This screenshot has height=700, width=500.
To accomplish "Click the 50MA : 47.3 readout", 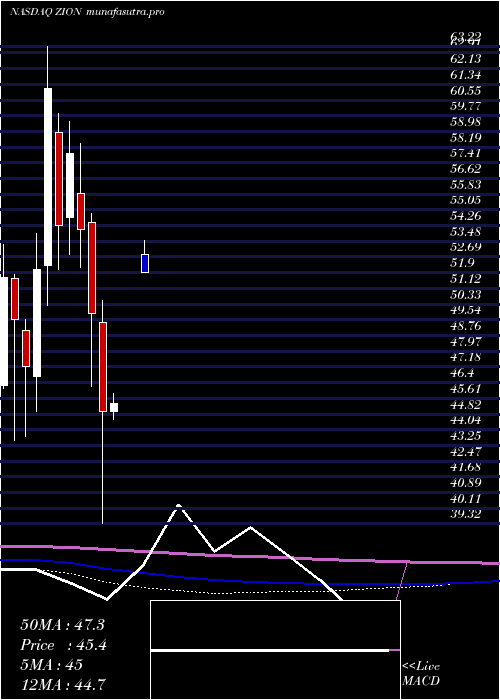I will click(x=62, y=625).
